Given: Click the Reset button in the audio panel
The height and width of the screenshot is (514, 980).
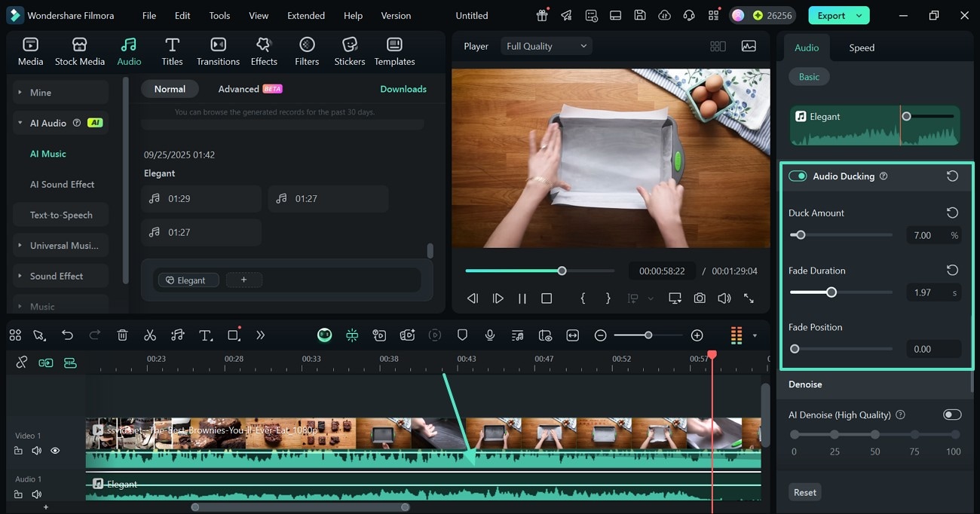Looking at the screenshot, I should pos(804,492).
